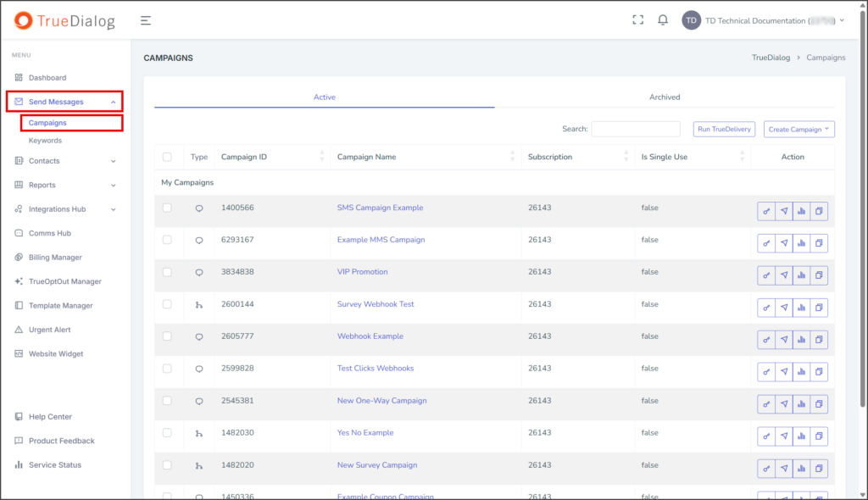Click TrueDialog in the breadcrumb
Image resolution: width=868 pixels, height=500 pixels.
(771, 58)
